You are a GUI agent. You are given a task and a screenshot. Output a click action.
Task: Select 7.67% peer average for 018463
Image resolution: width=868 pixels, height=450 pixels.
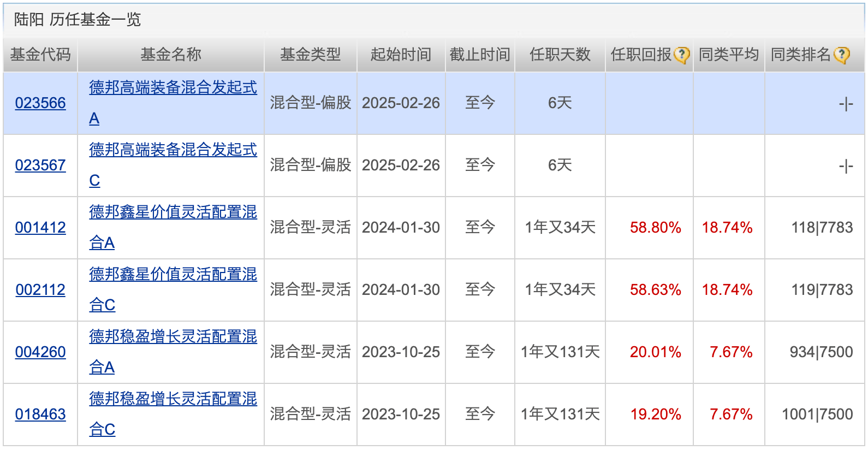(731, 414)
